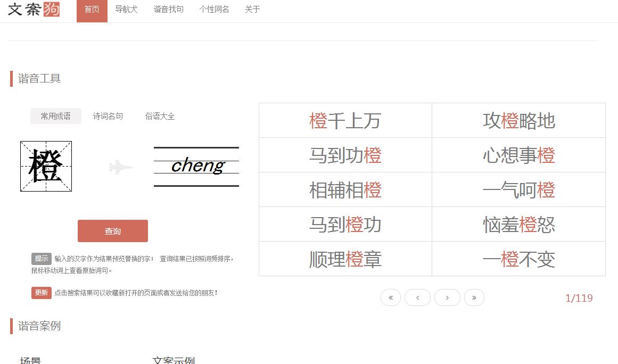This screenshot has height=364, width=618.
Task: Switch to the 诗词名句 tab
Action: click(x=108, y=116)
